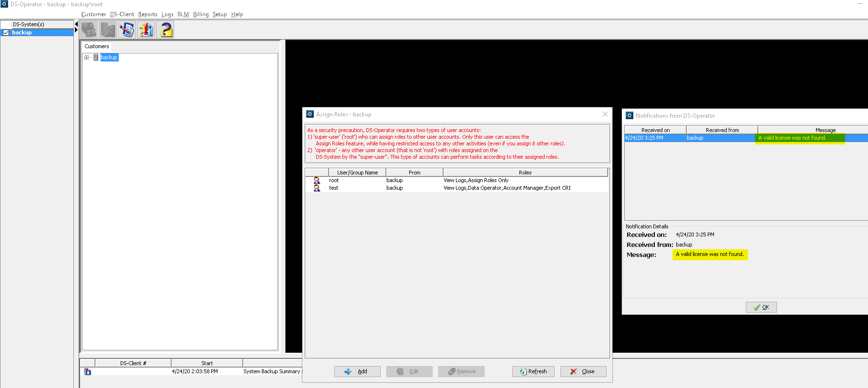Switch to the Customers tab
The image size is (868, 388).
(97, 46)
